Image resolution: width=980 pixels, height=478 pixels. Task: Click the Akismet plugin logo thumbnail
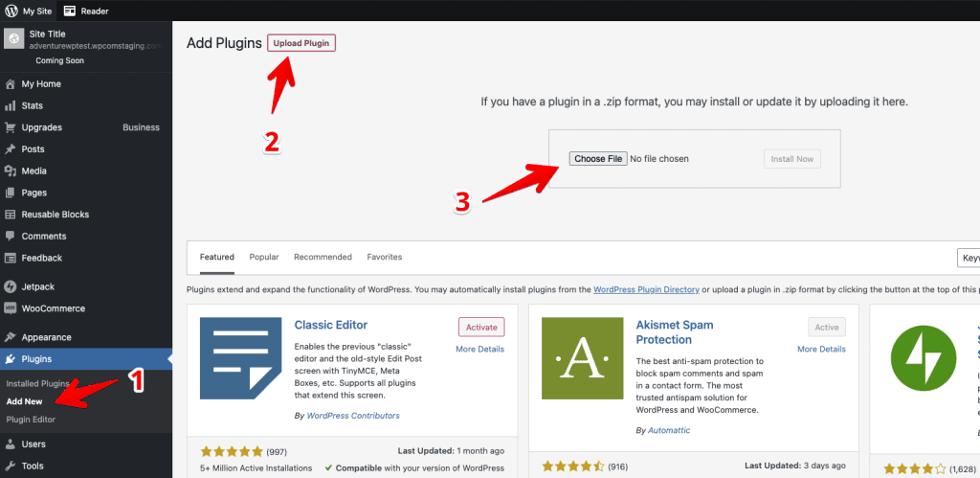coord(583,358)
